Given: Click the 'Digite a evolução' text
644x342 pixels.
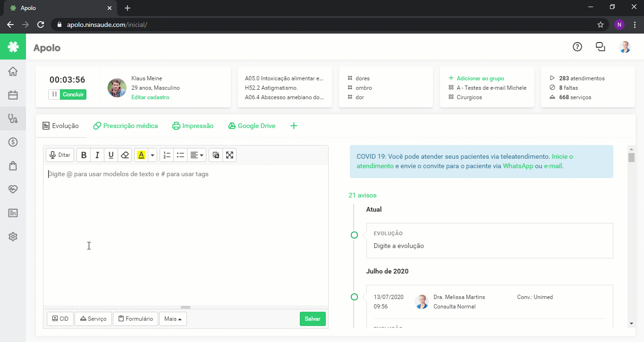Looking at the screenshot, I should pos(398,246).
